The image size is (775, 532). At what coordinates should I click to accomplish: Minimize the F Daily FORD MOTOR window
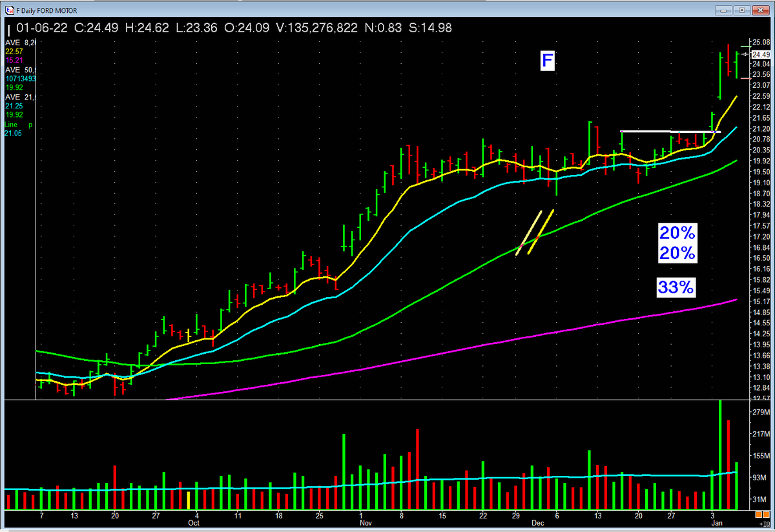724,10
